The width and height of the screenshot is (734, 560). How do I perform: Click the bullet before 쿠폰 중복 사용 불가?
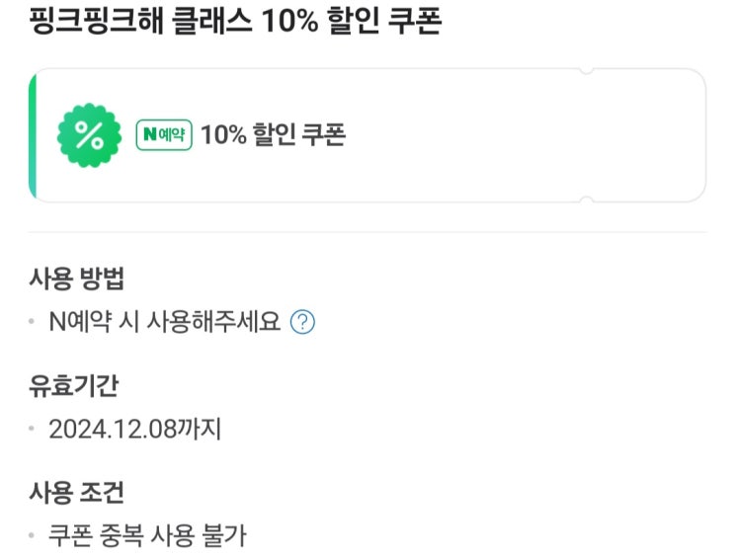pos(33,537)
